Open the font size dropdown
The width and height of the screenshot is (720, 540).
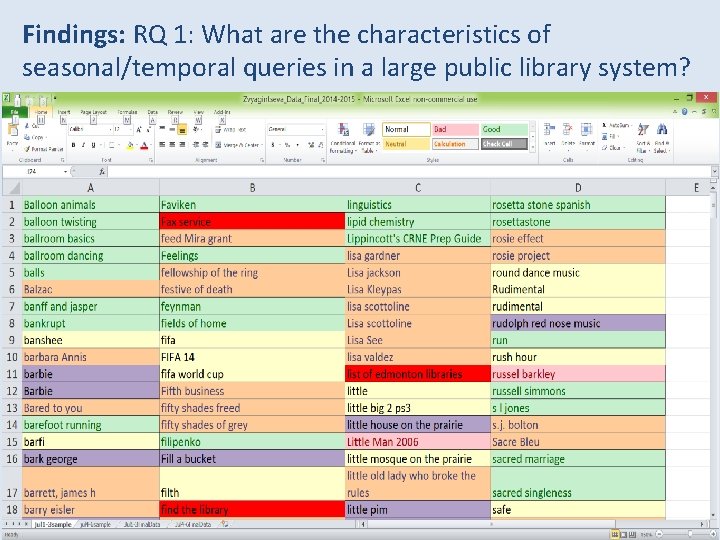click(130, 129)
